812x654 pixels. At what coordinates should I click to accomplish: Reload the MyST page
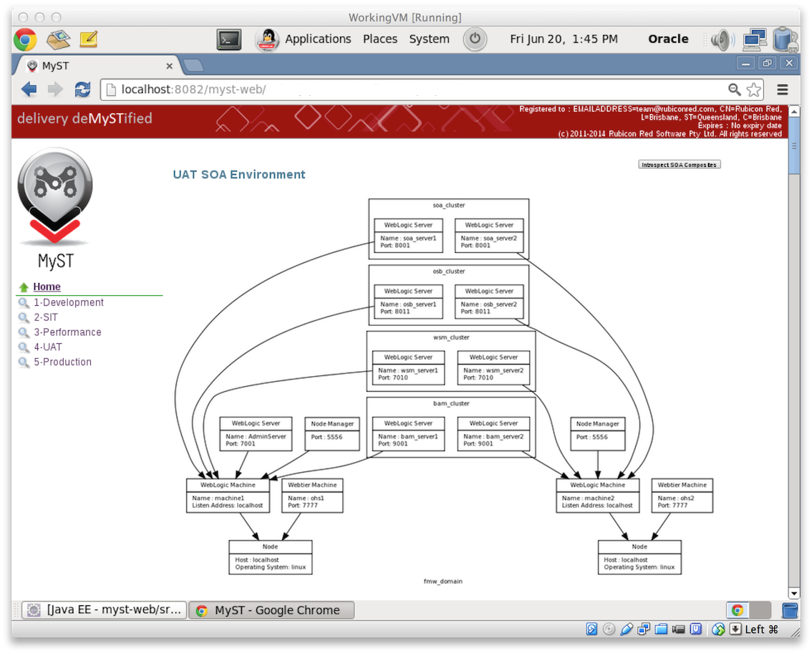coord(82,90)
